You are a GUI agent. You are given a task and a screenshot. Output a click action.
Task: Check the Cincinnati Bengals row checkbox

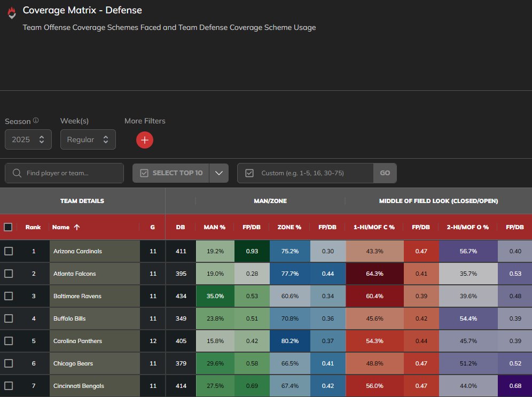pos(9,385)
